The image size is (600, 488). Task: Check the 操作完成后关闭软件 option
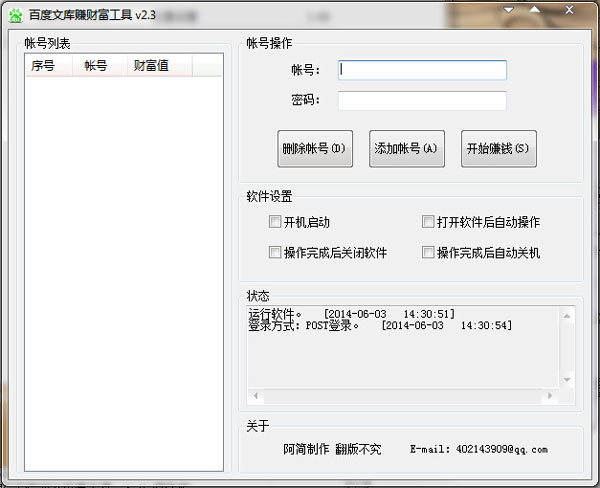click(275, 253)
